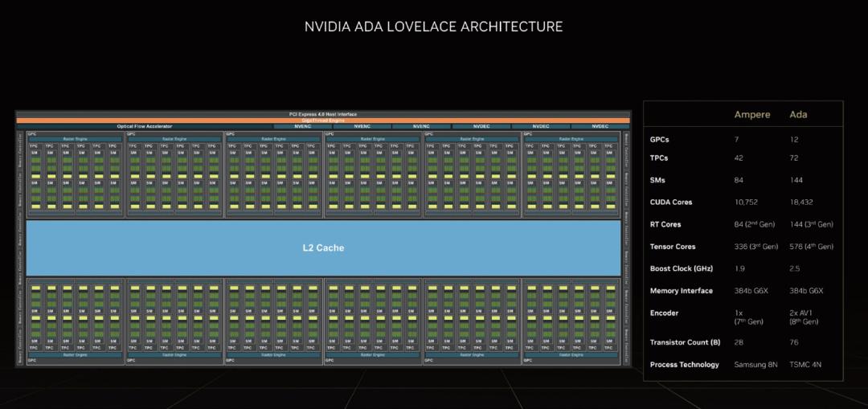Screen dimensions: 868x409
Task: Click the NVIDIA ADA LOVELACE ARCHITECTURE title
Action: (433, 27)
